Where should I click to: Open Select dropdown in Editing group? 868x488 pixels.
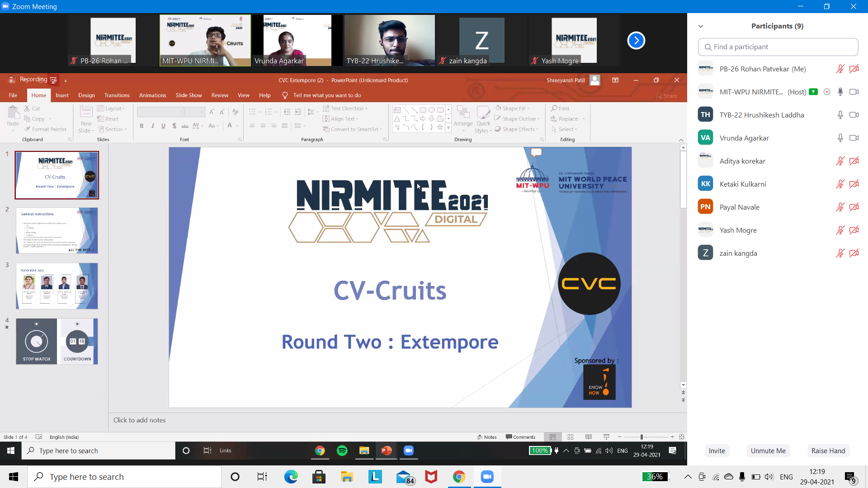(x=564, y=129)
